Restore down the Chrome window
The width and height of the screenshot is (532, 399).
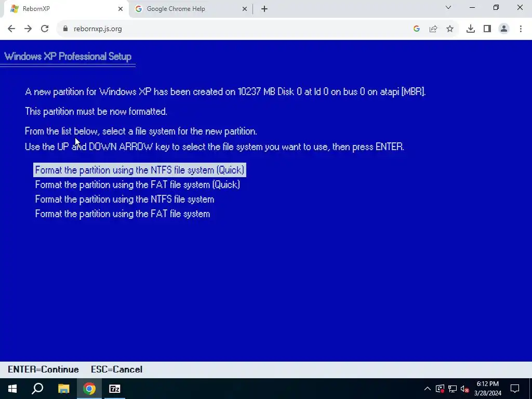tap(496, 7)
